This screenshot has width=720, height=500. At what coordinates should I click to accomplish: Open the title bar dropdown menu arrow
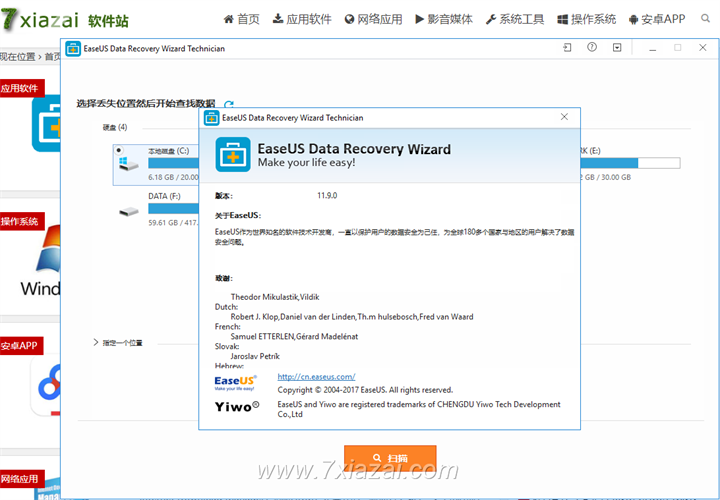coord(619,48)
